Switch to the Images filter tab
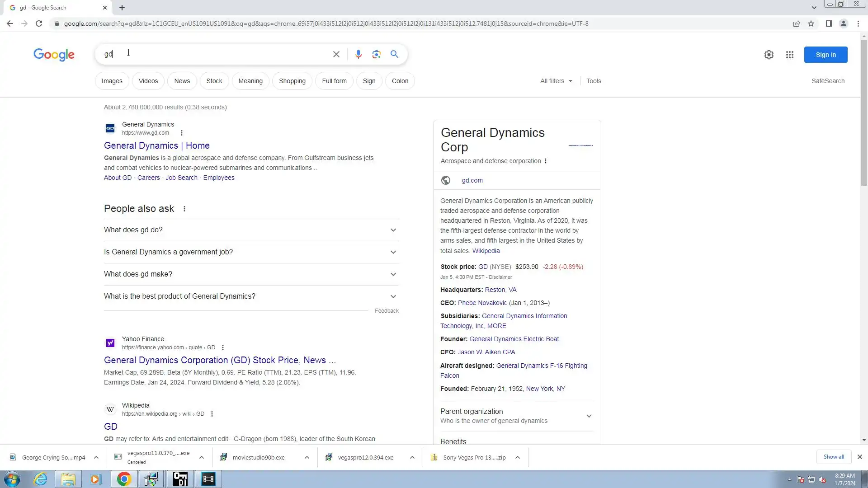The width and height of the screenshot is (868, 488). click(x=112, y=81)
